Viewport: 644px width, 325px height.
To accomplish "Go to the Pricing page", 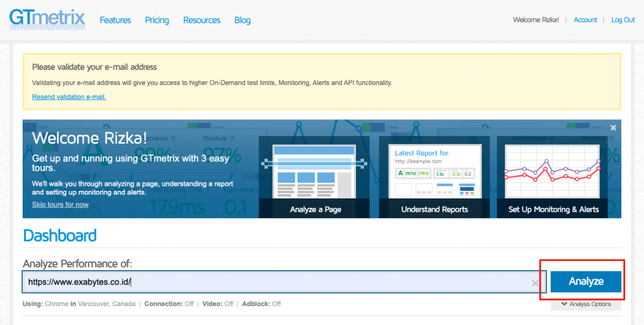I will [157, 20].
